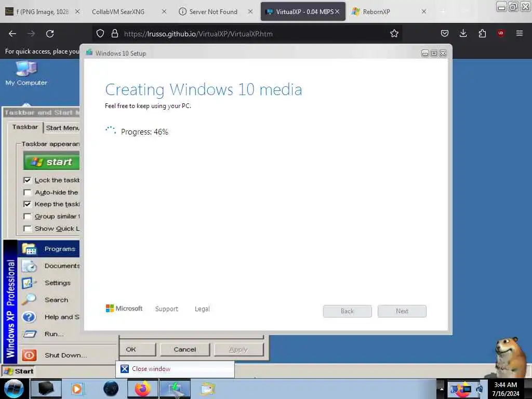This screenshot has width=532, height=399.
Task: Click the Legal link in Setup
Action: point(202,309)
